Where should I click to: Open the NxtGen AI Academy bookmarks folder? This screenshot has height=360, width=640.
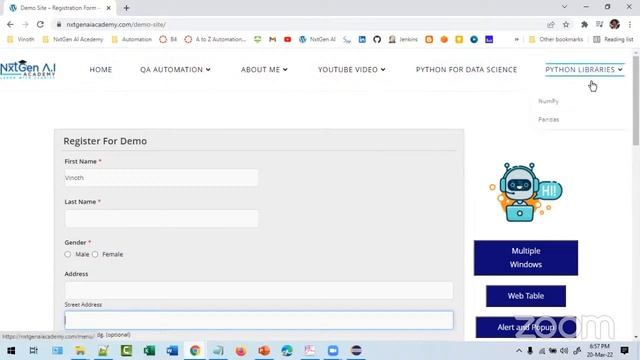coord(73,39)
